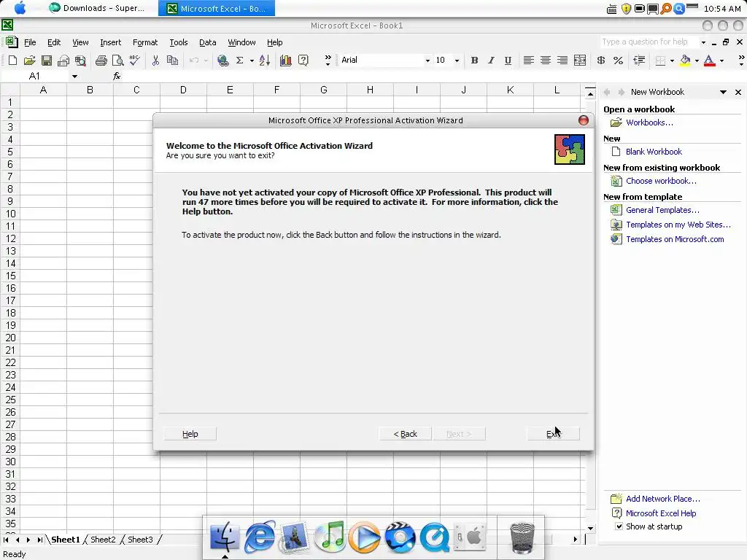The width and height of the screenshot is (747, 560).
Task: Launch the Chart Wizard icon
Action: click(x=286, y=61)
